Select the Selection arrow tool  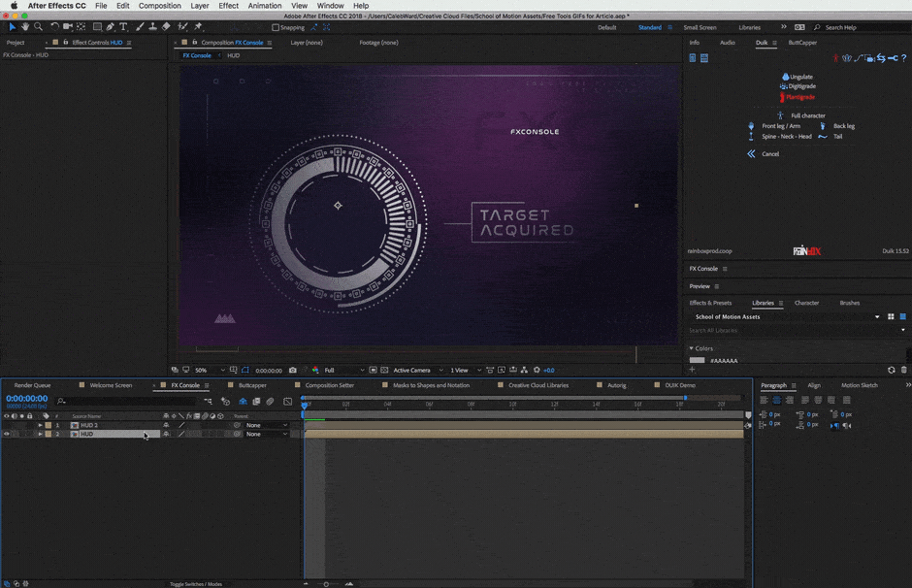click(x=13, y=27)
